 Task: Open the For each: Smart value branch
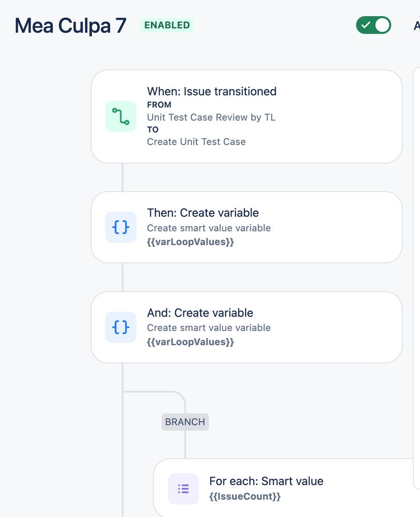[x=287, y=488]
